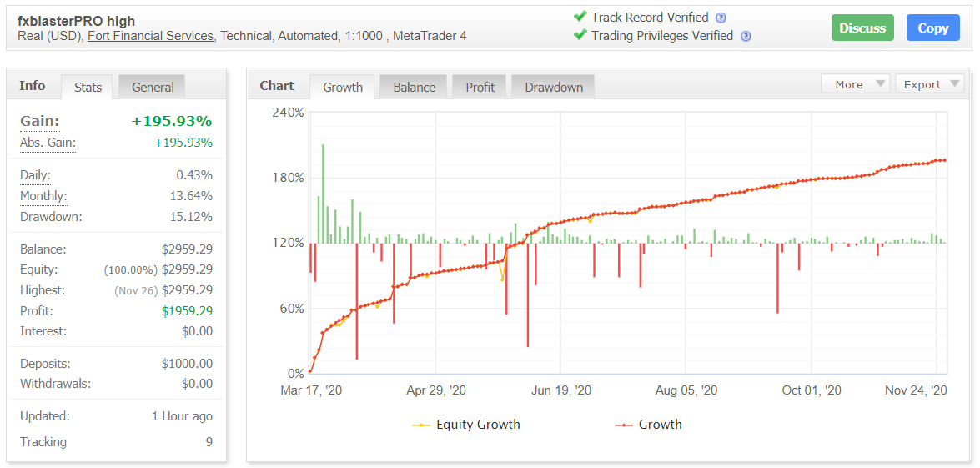Click help icon beside Track Record Verified

tap(721, 18)
